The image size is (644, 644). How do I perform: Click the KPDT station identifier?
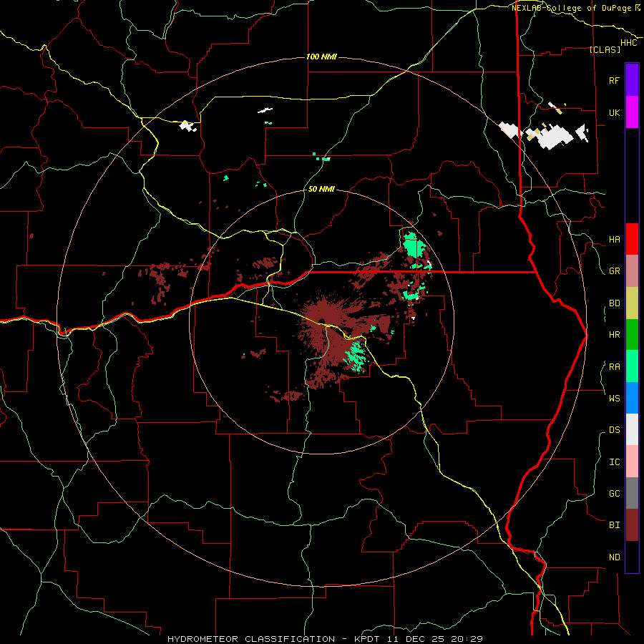coord(366,639)
